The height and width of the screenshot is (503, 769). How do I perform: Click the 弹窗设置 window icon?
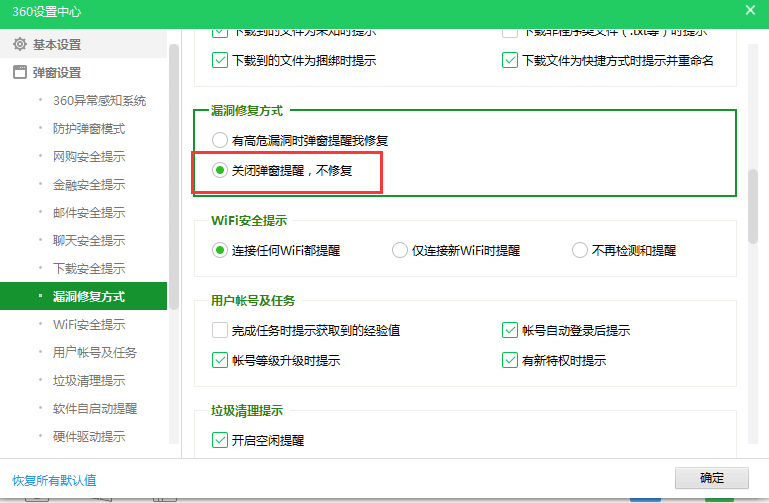20,72
